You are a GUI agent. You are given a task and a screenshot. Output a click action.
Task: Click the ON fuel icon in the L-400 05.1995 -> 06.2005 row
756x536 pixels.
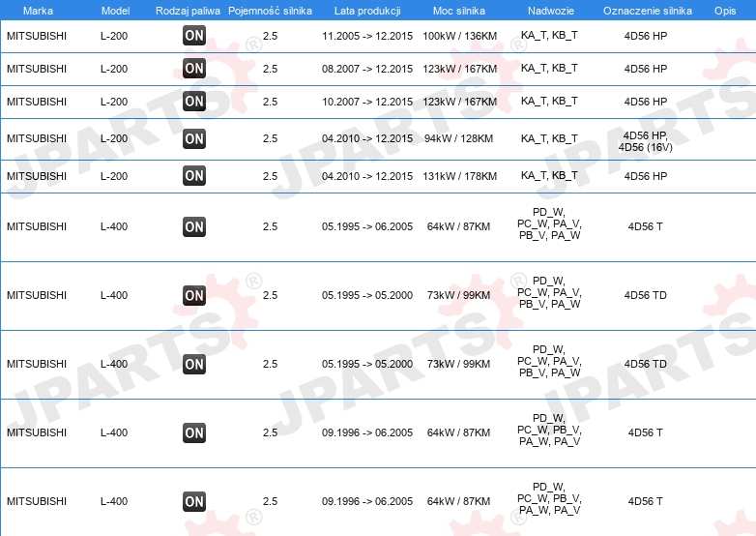(x=194, y=226)
